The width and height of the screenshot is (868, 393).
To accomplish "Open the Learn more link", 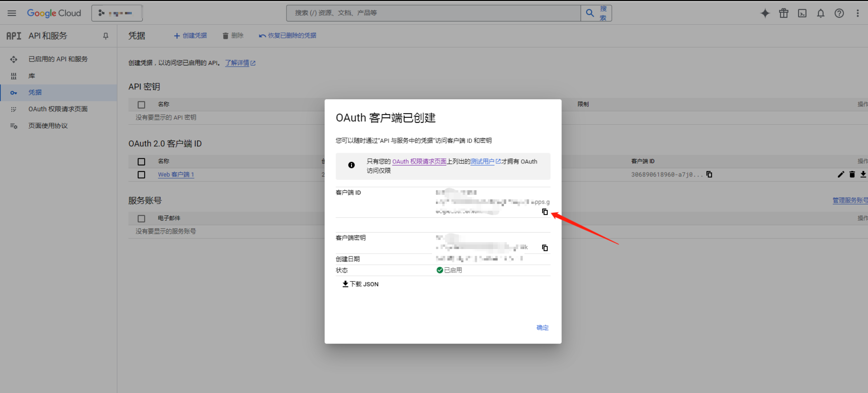I will coord(240,63).
